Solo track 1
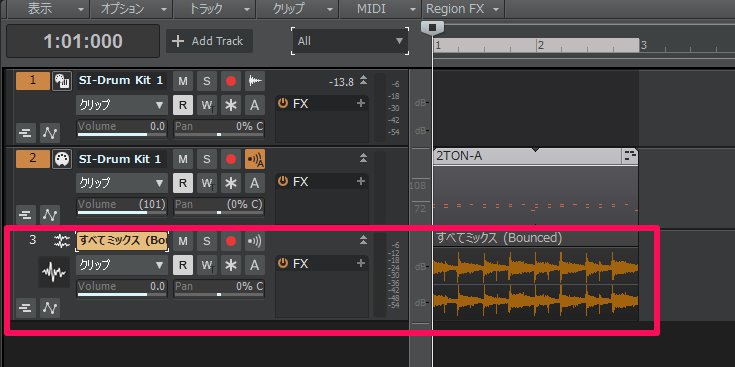Image resolution: width=735 pixels, height=367 pixels. click(207, 81)
